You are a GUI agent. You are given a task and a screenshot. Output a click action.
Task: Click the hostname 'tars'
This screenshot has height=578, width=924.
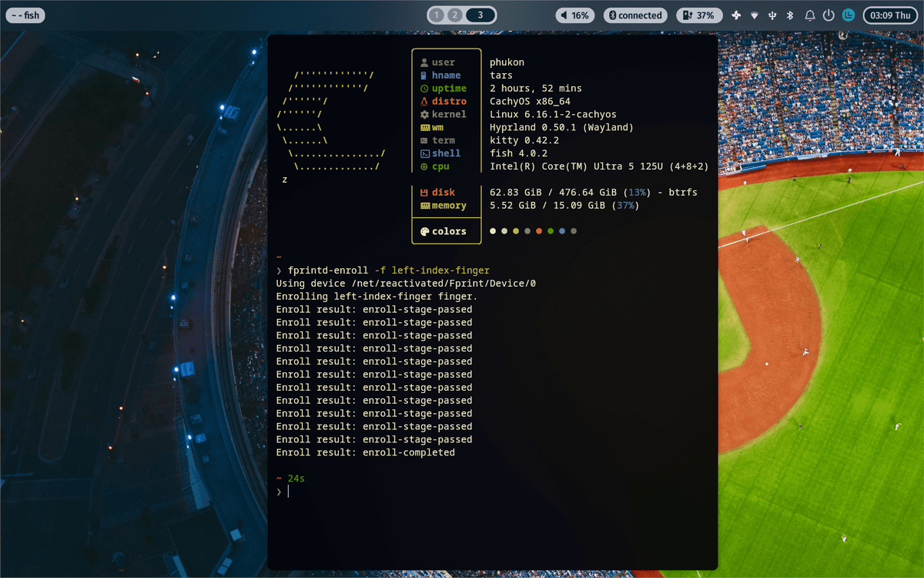tap(501, 76)
